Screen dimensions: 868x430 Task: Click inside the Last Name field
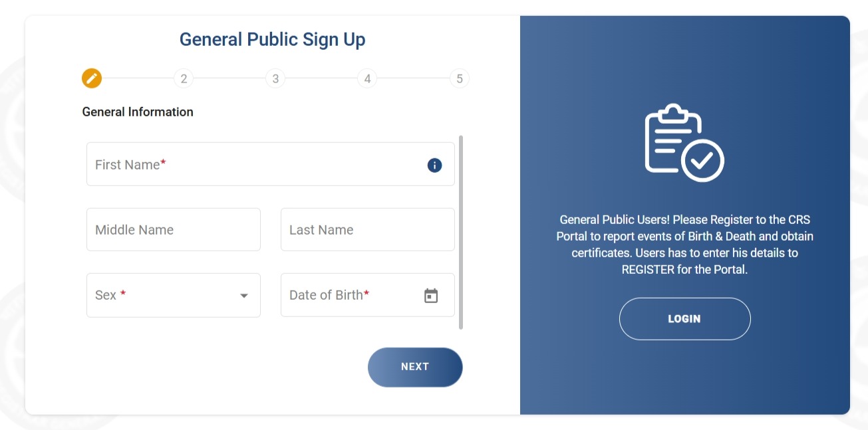pyautogui.click(x=367, y=229)
